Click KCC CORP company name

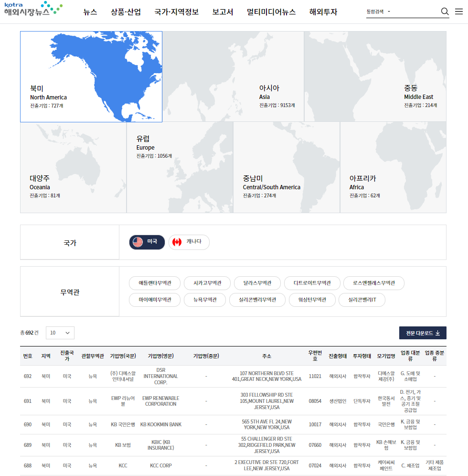point(161,465)
